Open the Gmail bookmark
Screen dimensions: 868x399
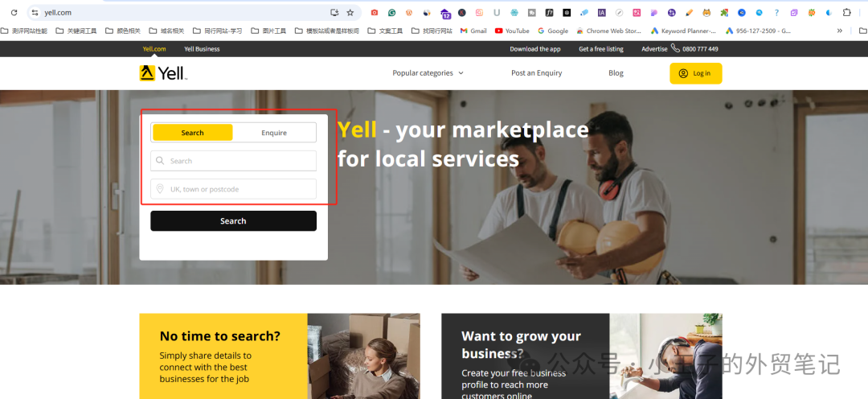click(x=473, y=31)
